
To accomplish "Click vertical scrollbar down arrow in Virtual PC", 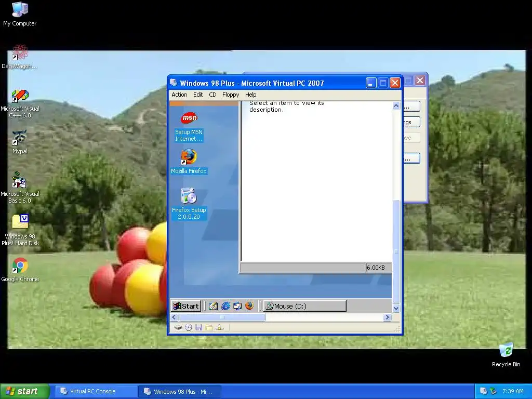I will coord(396,309).
